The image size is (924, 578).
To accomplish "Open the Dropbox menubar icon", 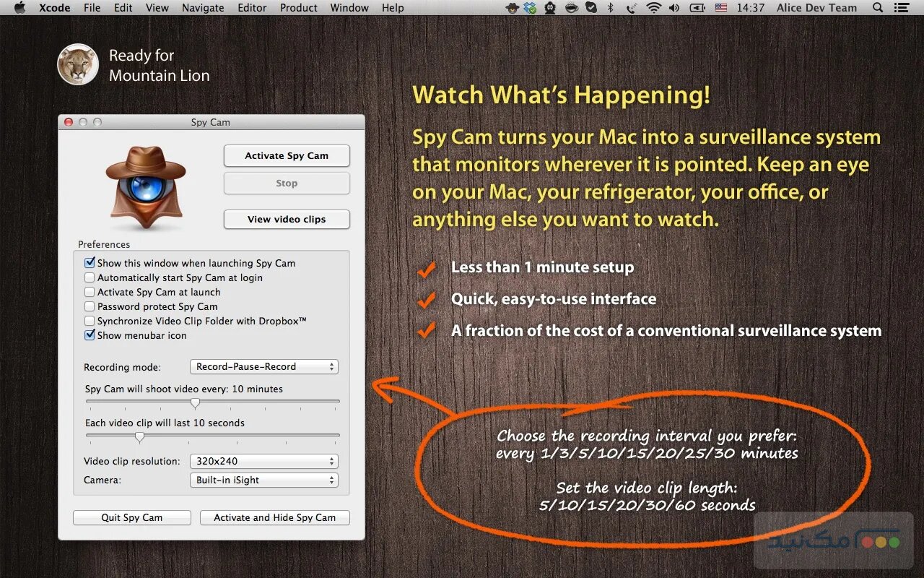I will [531, 8].
